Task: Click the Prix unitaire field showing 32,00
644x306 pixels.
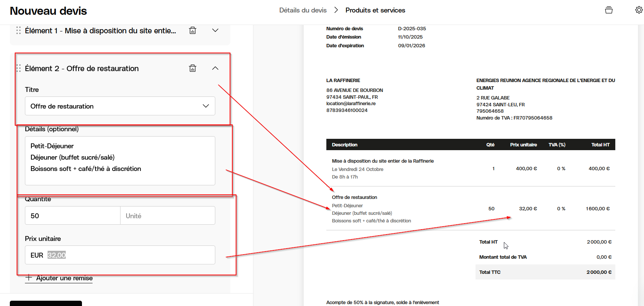Action: point(120,255)
